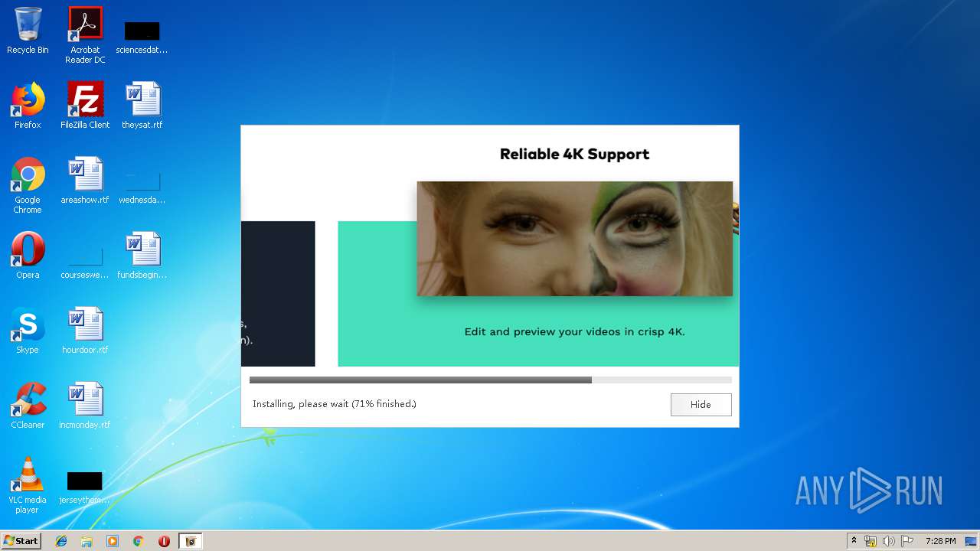Click the Hide button in installer

point(701,404)
